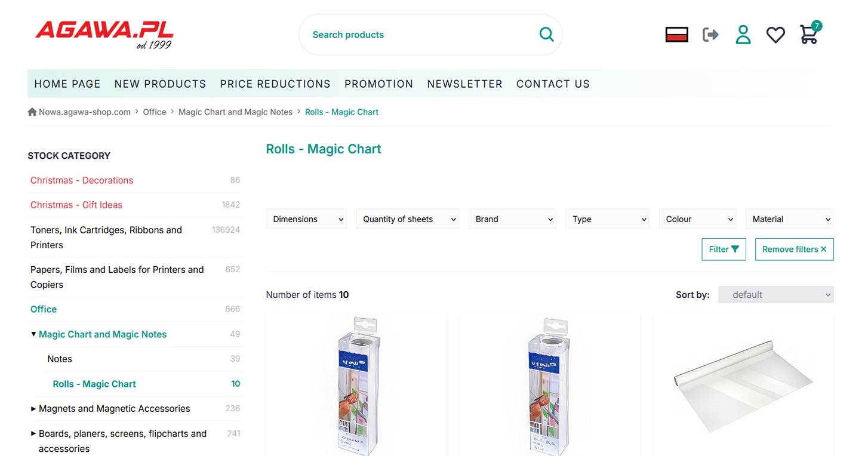Screen dimensions: 868x456
Task: Expand Boards, planers, screens, flipcharts category
Action: click(33, 434)
